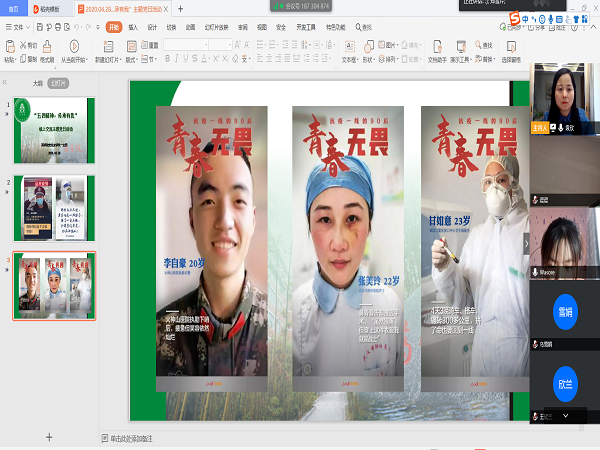
Task: Click the Shapes icon in ribbon
Action: tap(368, 46)
